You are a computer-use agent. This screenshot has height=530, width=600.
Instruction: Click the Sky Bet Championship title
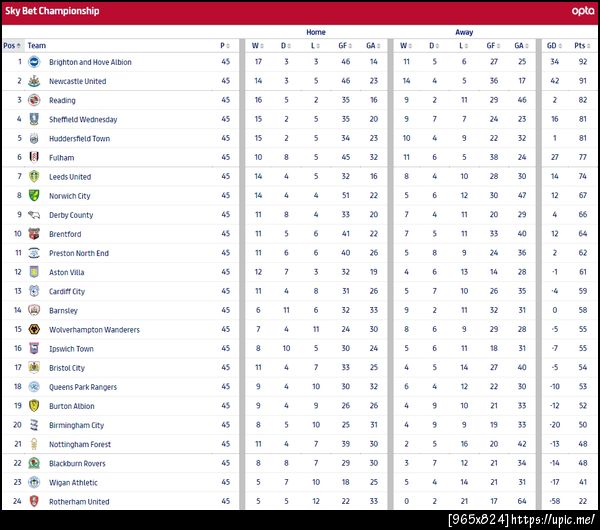tap(52, 11)
